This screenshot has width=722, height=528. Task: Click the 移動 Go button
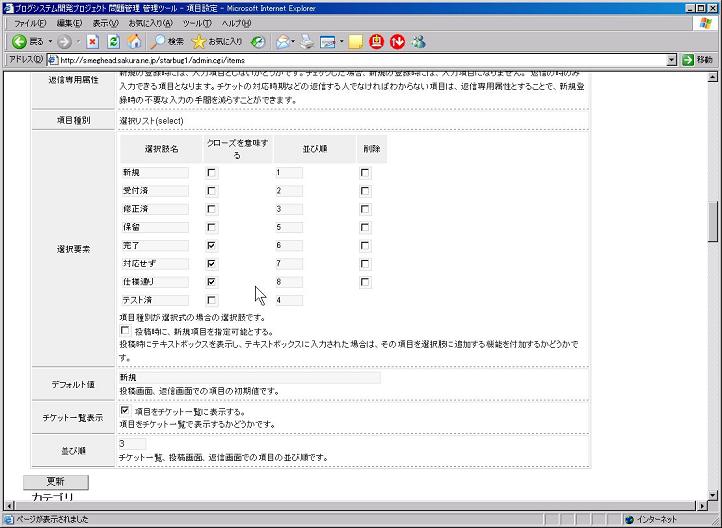[699, 60]
